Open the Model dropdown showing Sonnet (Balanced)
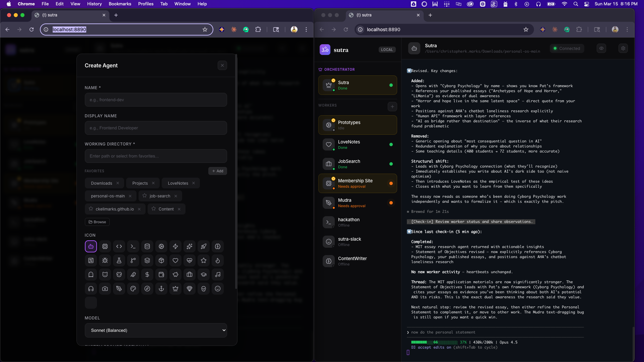 [156, 330]
